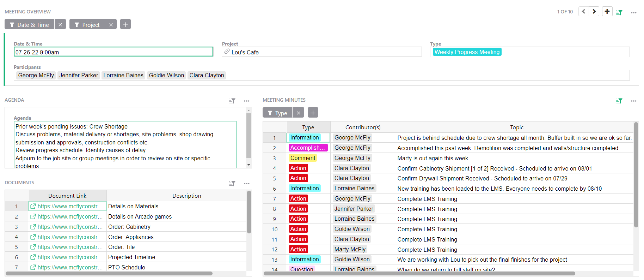Sort by the Contributor(s) column header
The image size is (644, 280).
coord(363,127)
